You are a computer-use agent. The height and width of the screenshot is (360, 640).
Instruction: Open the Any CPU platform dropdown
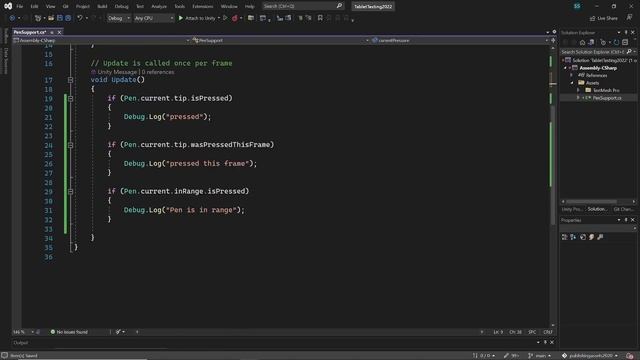tap(153, 18)
